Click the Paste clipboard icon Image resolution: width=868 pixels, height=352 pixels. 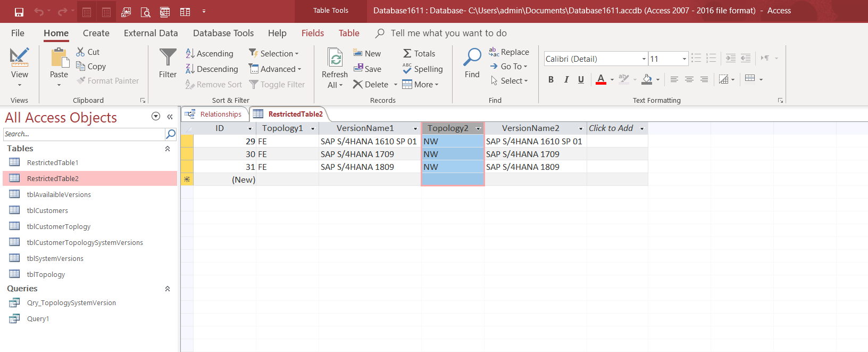click(59, 58)
